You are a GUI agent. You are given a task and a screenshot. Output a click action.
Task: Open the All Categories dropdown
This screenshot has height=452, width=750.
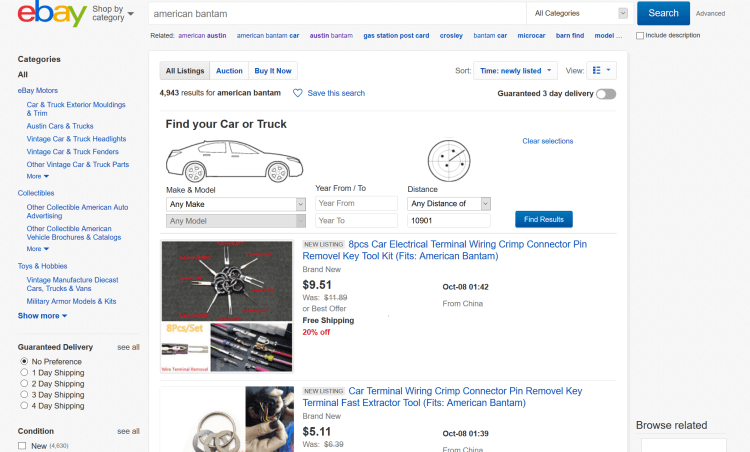point(579,13)
